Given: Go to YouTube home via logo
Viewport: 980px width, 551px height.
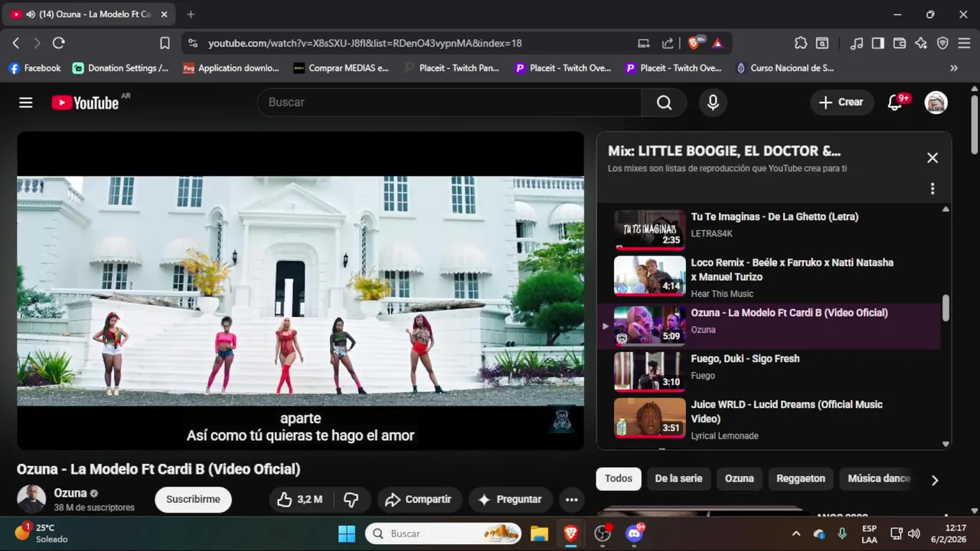Looking at the screenshot, I should pos(85,103).
